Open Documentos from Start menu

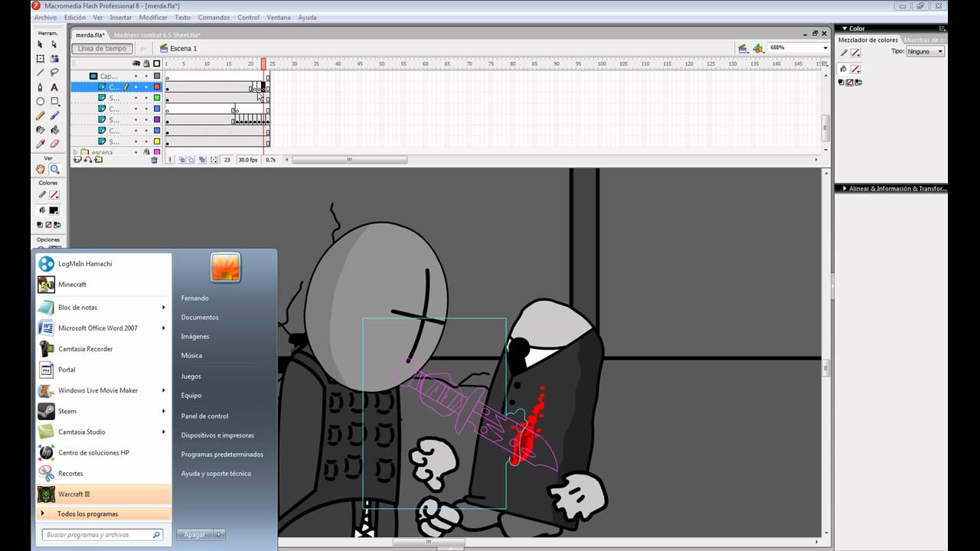coord(200,317)
